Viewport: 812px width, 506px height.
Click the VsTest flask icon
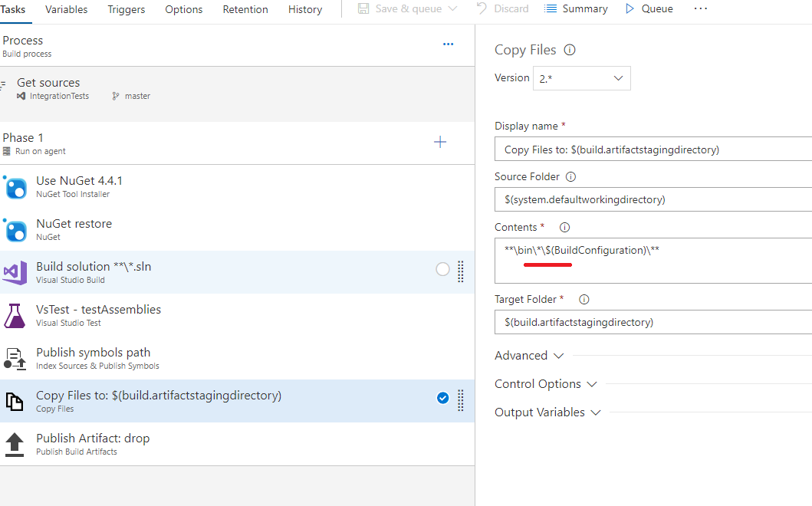(x=17, y=315)
